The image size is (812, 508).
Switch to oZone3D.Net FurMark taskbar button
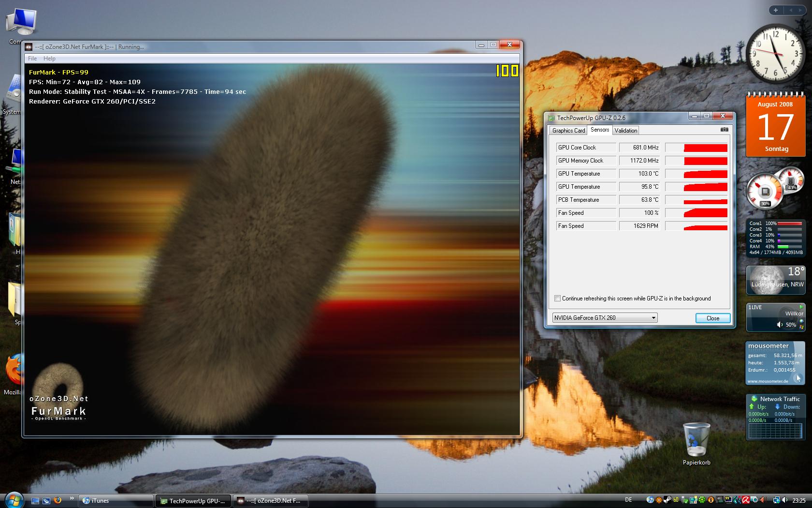point(271,501)
